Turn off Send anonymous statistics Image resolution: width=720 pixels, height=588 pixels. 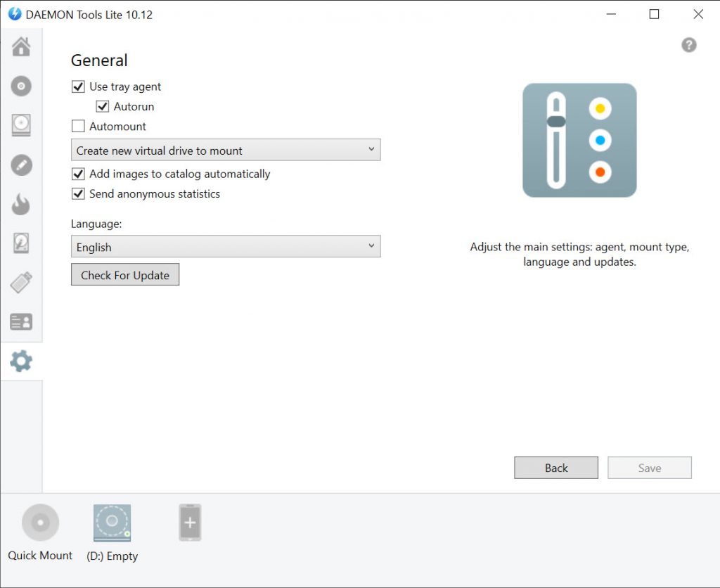click(78, 194)
